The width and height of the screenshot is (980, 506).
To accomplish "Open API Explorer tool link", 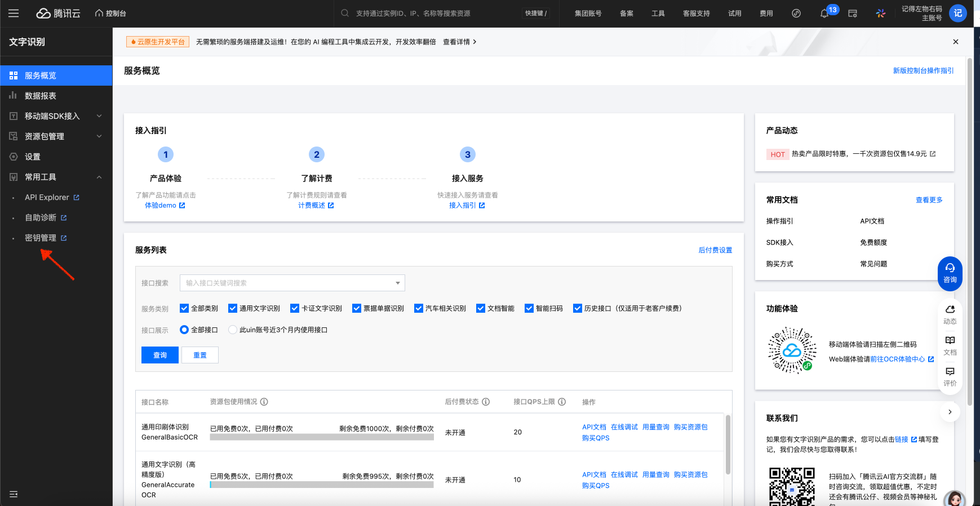I will pos(52,197).
